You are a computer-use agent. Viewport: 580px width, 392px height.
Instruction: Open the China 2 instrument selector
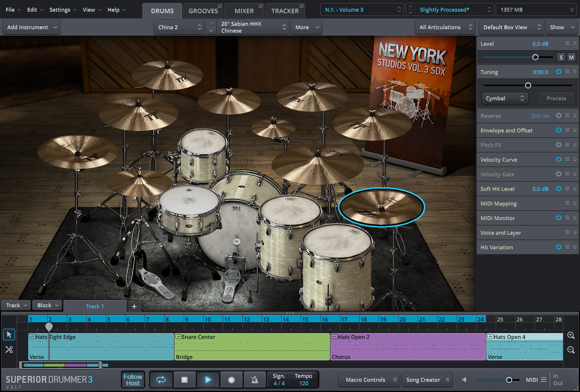179,27
